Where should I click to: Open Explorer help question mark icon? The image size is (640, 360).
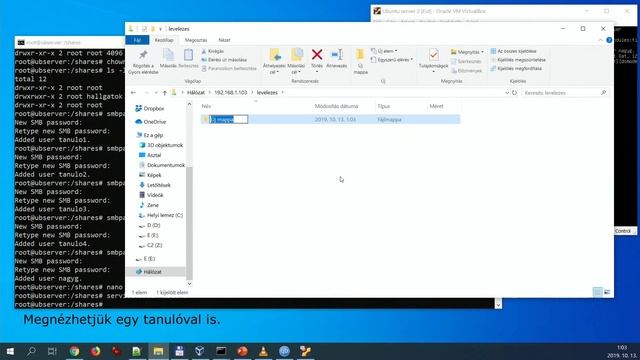pyautogui.click(x=609, y=40)
